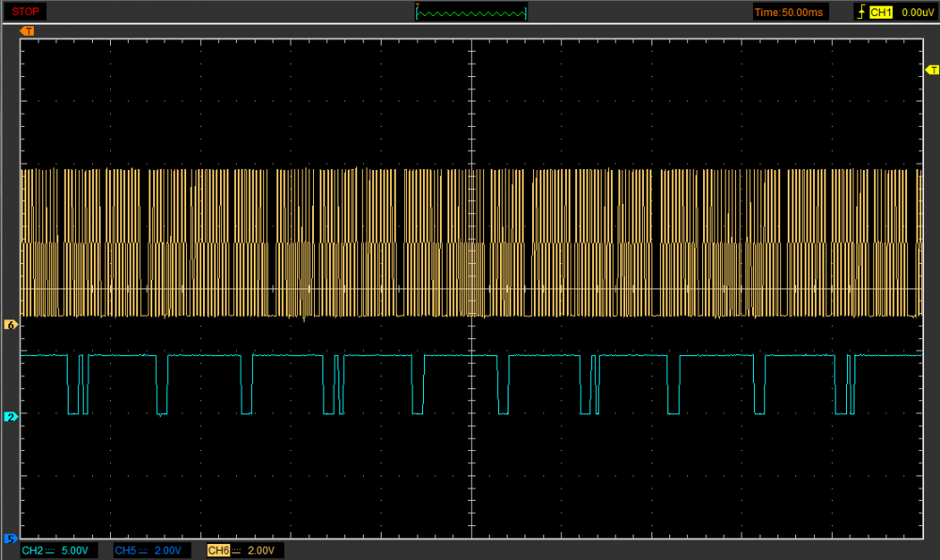Select the cyan channel 2 ground marker
This screenshot has height=560, width=940.
coord(11,416)
